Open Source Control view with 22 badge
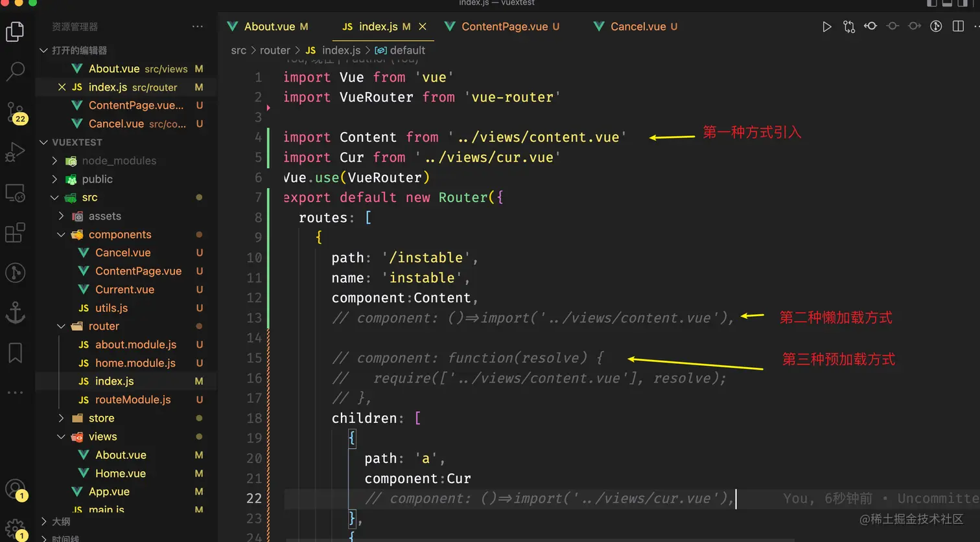The image size is (980, 542). pyautogui.click(x=16, y=112)
